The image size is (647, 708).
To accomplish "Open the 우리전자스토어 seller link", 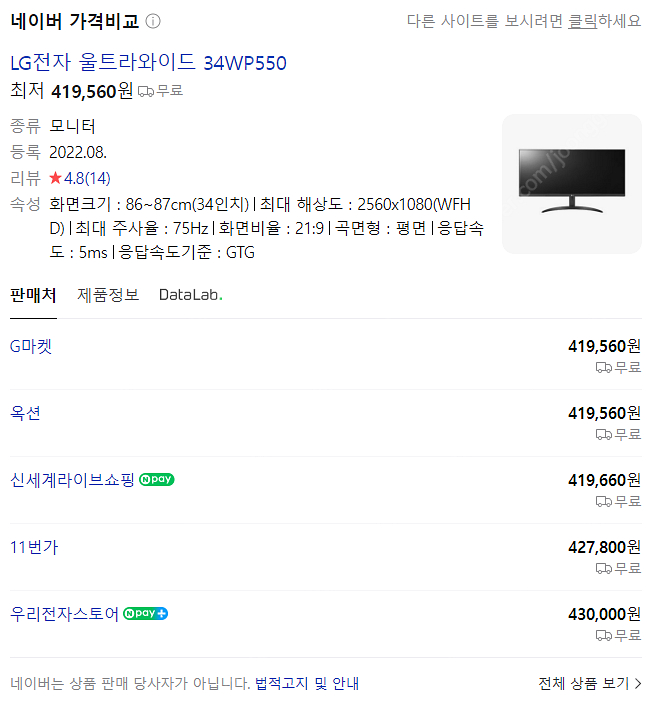I will tap(64, 614).
